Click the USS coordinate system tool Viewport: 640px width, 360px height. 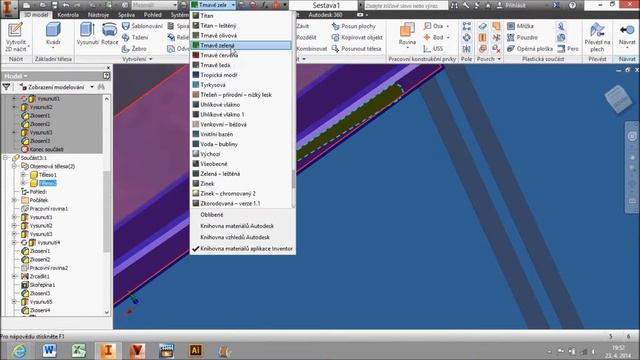pyautogui.click(x=433, y=49)
